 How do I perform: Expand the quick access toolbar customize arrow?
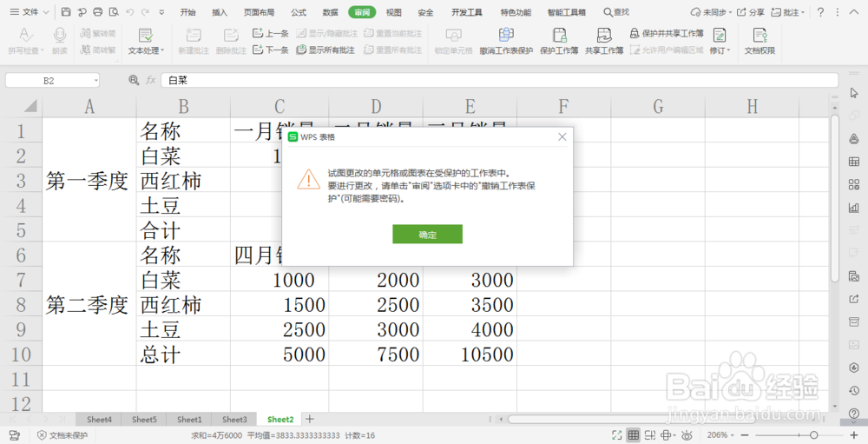[x=161, y=11]
